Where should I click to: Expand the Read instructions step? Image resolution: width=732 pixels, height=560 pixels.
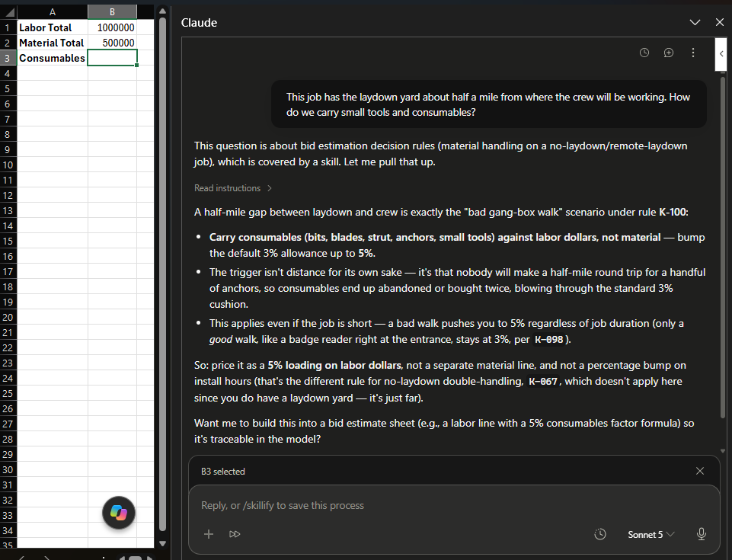233,188
